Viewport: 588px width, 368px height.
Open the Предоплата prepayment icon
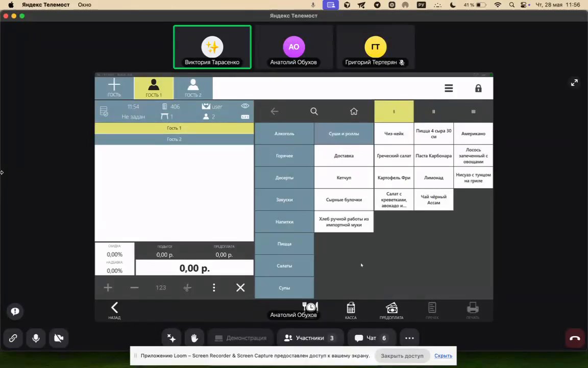(x=391, y=311)
